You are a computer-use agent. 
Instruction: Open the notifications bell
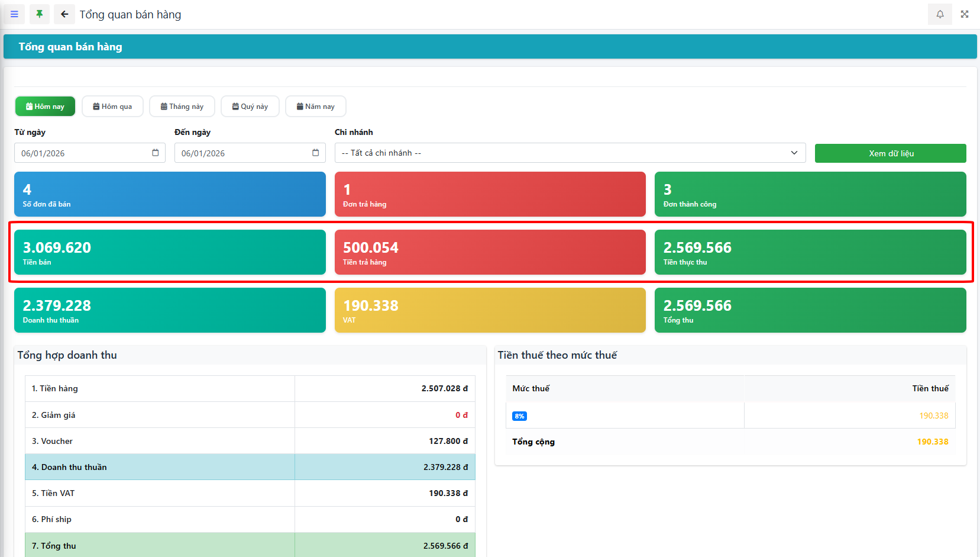(940, 14)
